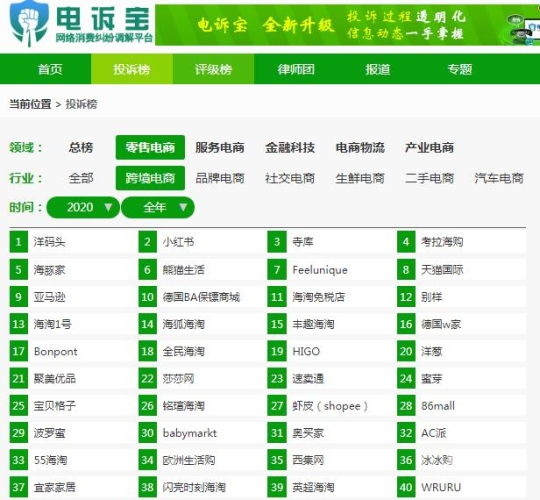Click 当前位置 breadcrumb text
Screen dimensions: 540x500
(x=30, y=104)
